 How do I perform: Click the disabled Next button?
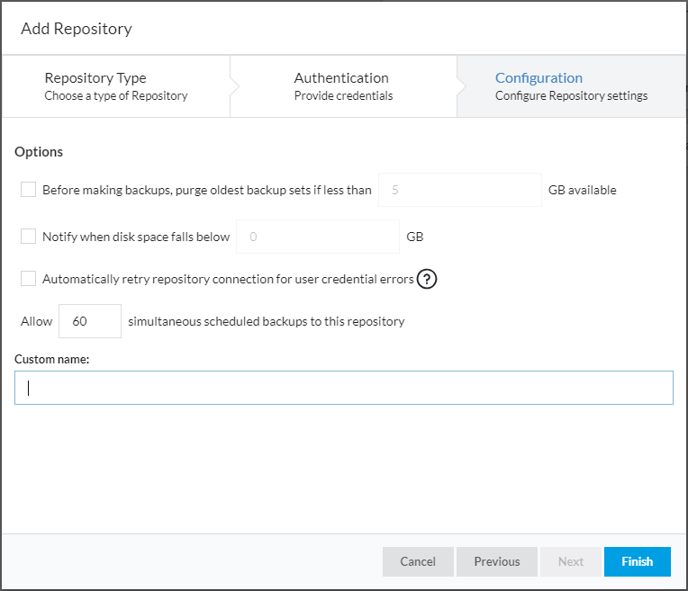click(570, 562)
